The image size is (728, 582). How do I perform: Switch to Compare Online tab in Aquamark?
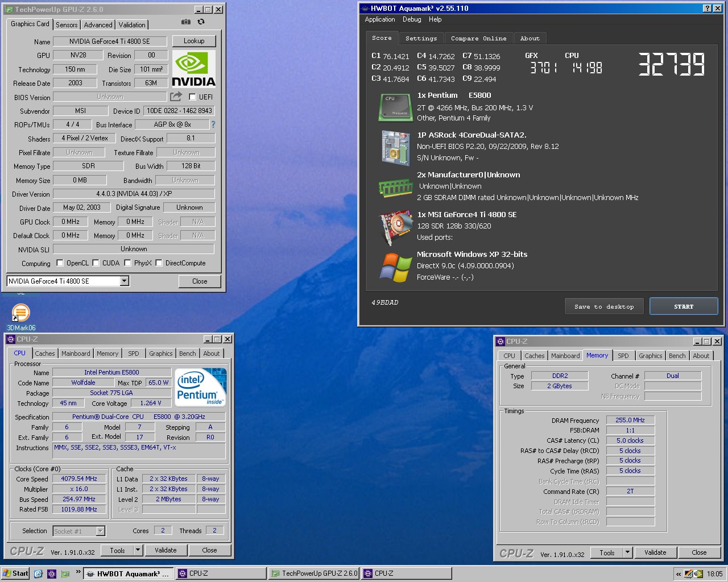coord(479,38)
